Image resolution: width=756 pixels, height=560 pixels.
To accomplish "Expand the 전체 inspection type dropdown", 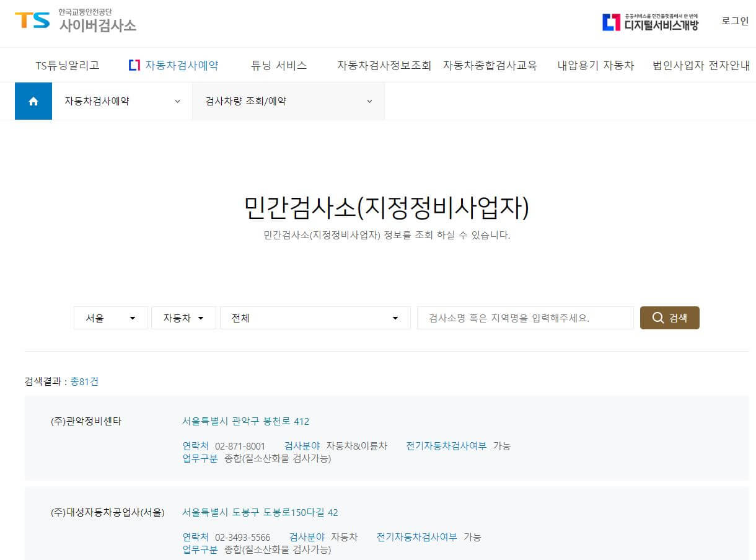I will [315, 318].
